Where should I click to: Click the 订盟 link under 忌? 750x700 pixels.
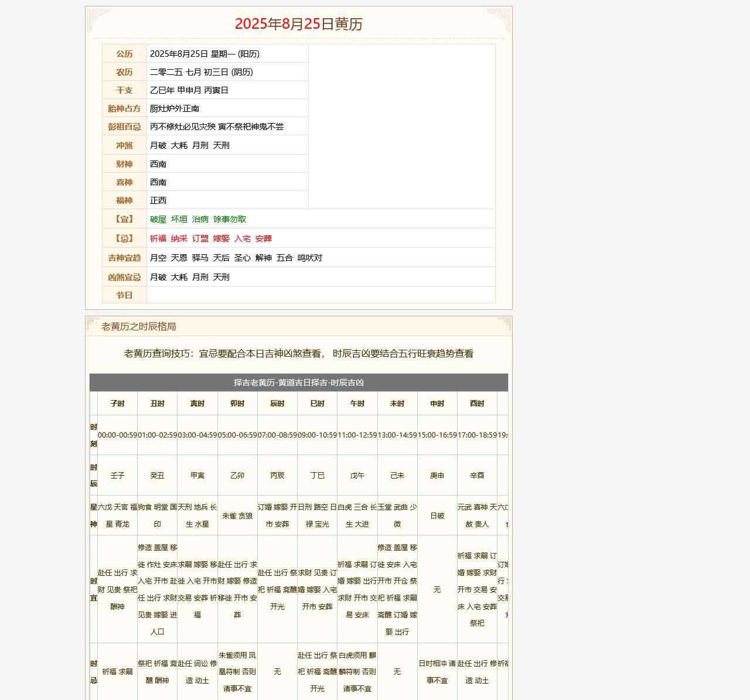click(x=201, y=238)
